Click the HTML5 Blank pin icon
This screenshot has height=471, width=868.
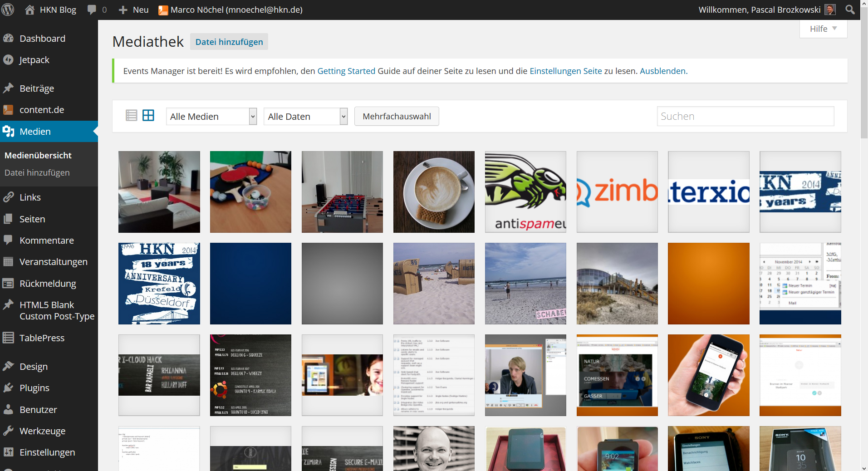pos(8,305)
